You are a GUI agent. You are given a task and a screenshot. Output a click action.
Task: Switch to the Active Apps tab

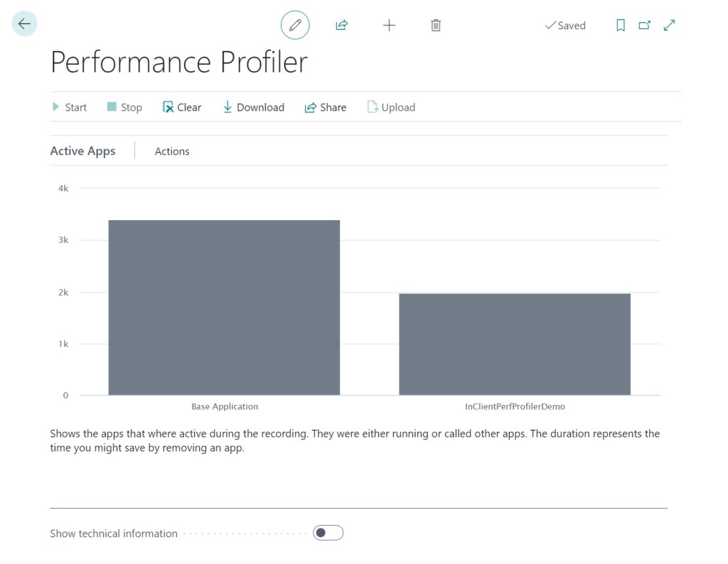tap(82, 151)
